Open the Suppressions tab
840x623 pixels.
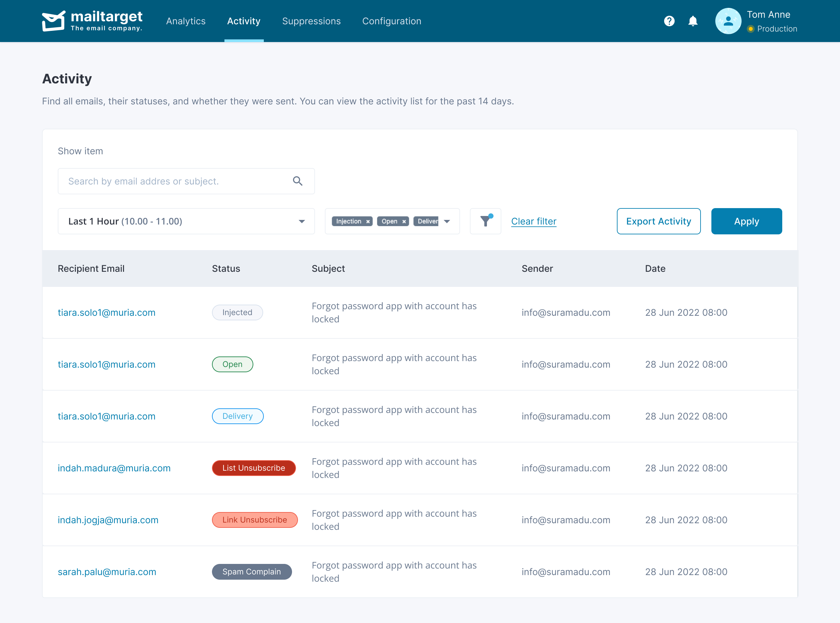[311, 21]
